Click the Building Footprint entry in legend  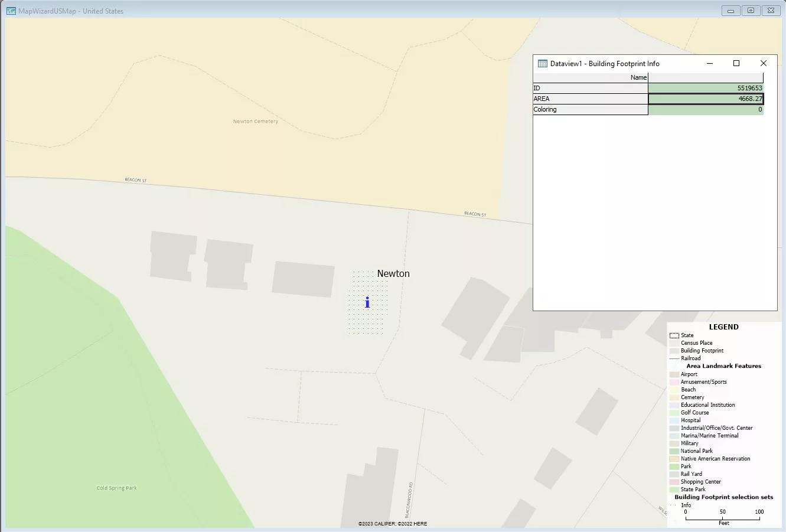(702, 351)
